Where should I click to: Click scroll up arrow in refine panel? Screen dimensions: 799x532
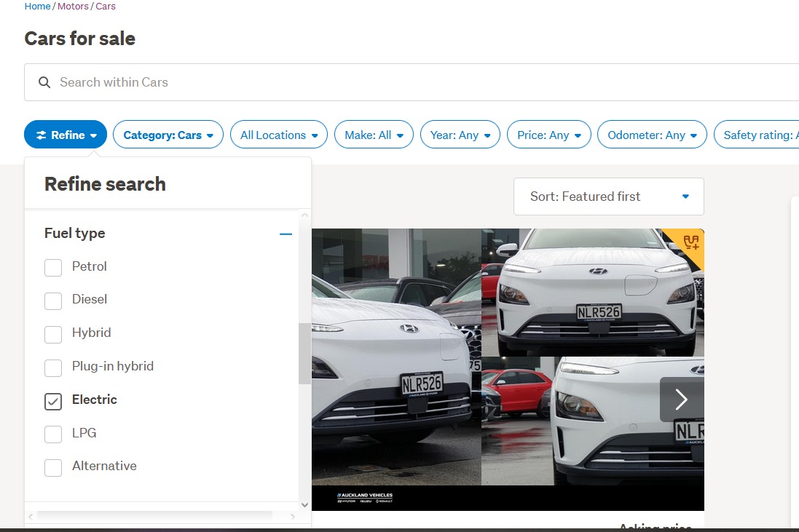pos(304,215)
